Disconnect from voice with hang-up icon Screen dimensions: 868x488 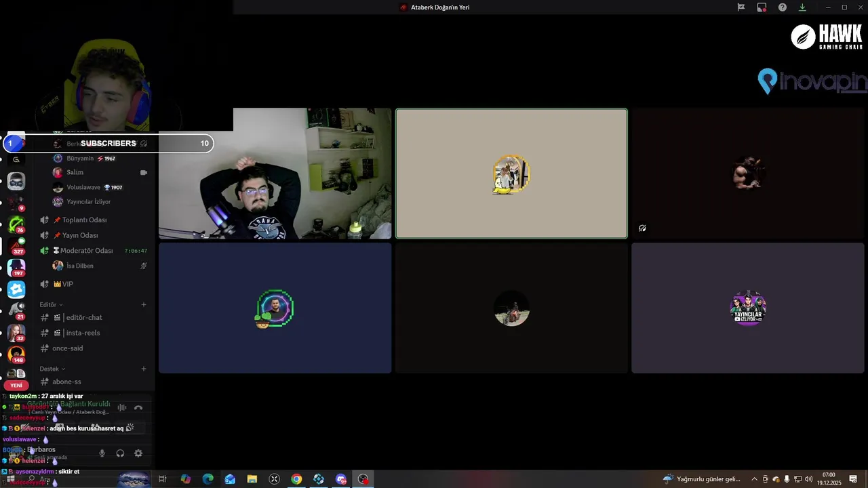138,407
